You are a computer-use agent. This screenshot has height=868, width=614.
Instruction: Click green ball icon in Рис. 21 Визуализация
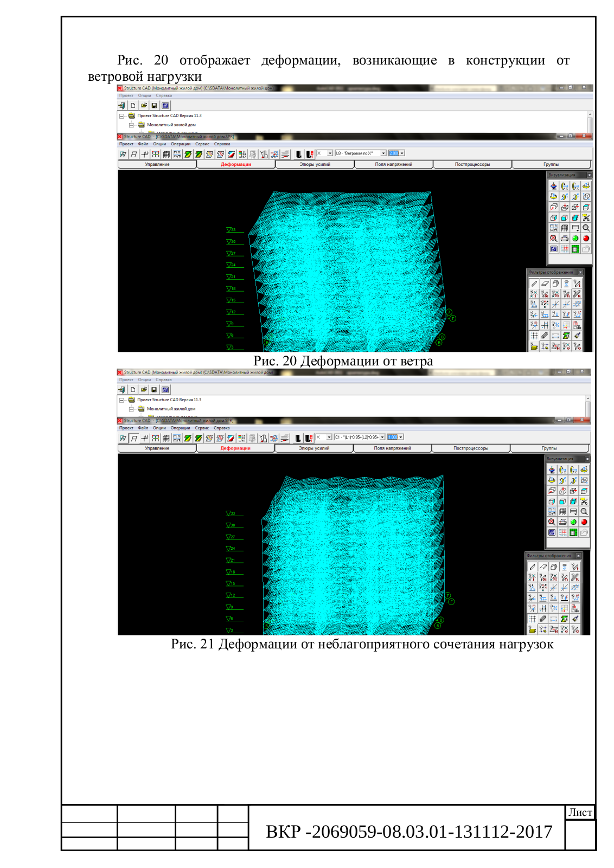573,522
